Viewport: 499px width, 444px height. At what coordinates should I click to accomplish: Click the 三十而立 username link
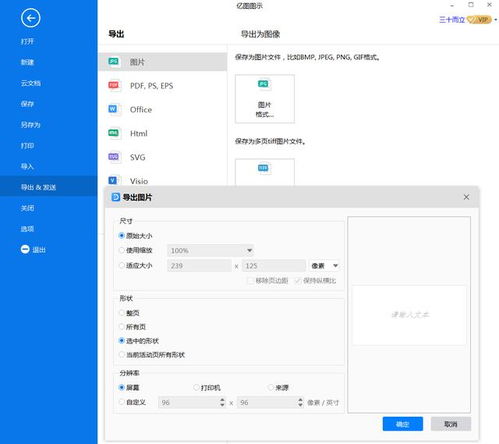tap(452, 20)
